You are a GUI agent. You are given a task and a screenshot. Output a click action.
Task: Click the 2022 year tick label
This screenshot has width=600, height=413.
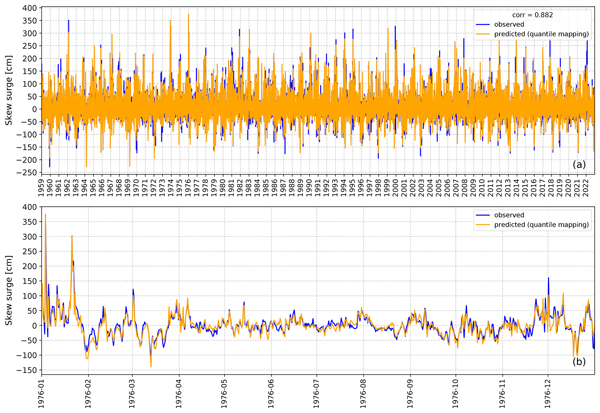(x=585, y=187)
